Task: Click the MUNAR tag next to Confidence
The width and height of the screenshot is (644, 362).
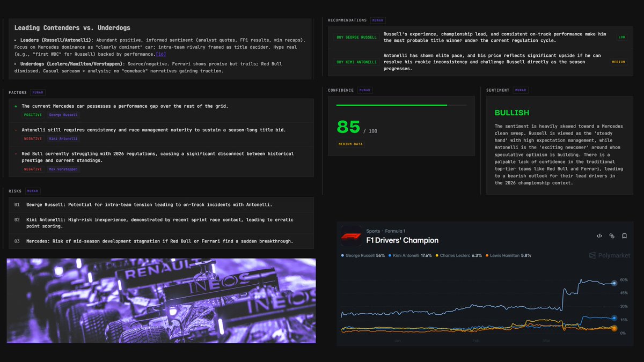Action: (x=365, y=90)
